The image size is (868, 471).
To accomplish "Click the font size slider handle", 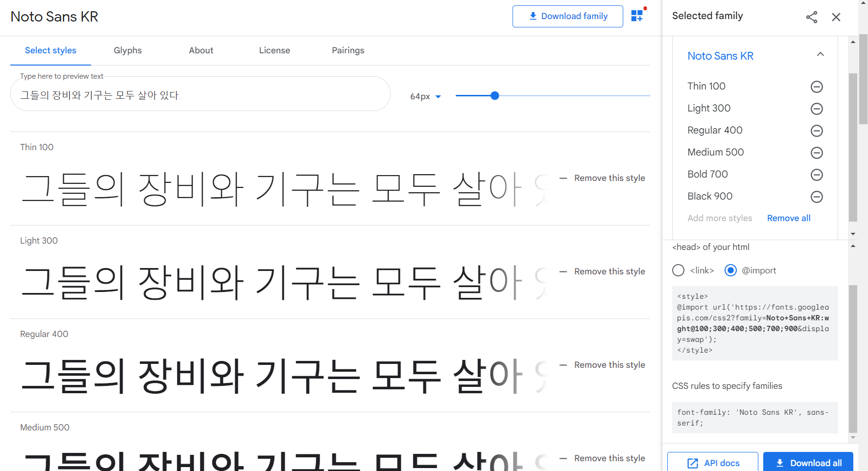I will 494,96.
